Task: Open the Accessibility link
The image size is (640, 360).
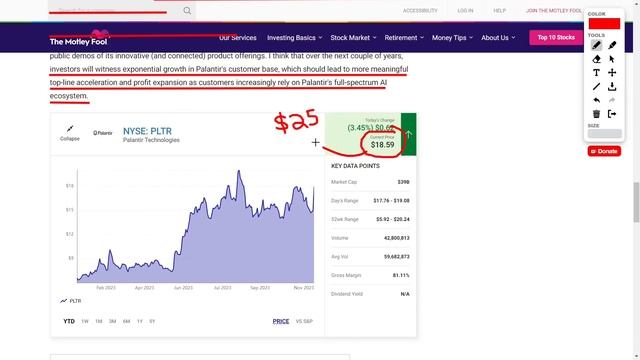Action: click(420, 11)
